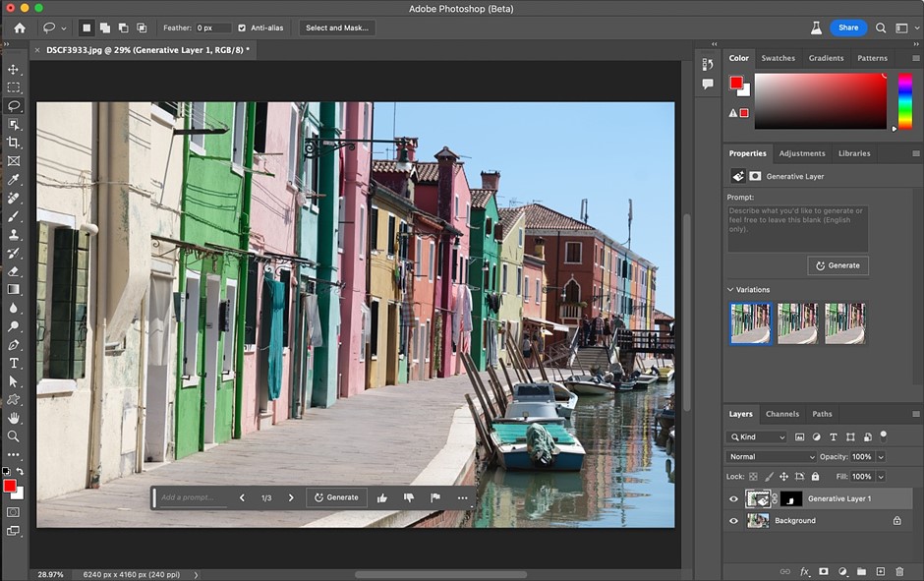Image resolution: width=924 pixels, height=581 pixels.
Task: Select the Crop tool
Action: tap(14, 142)
